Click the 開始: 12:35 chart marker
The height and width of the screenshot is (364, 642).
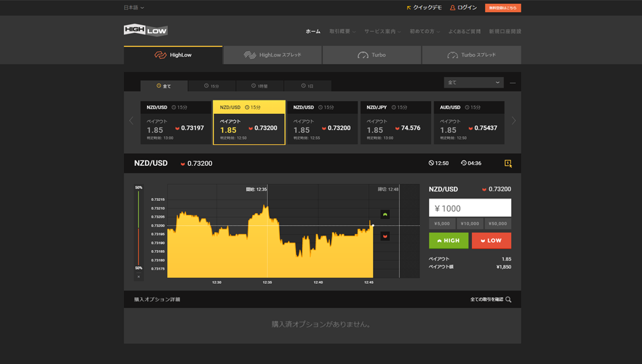coord(256,189)
